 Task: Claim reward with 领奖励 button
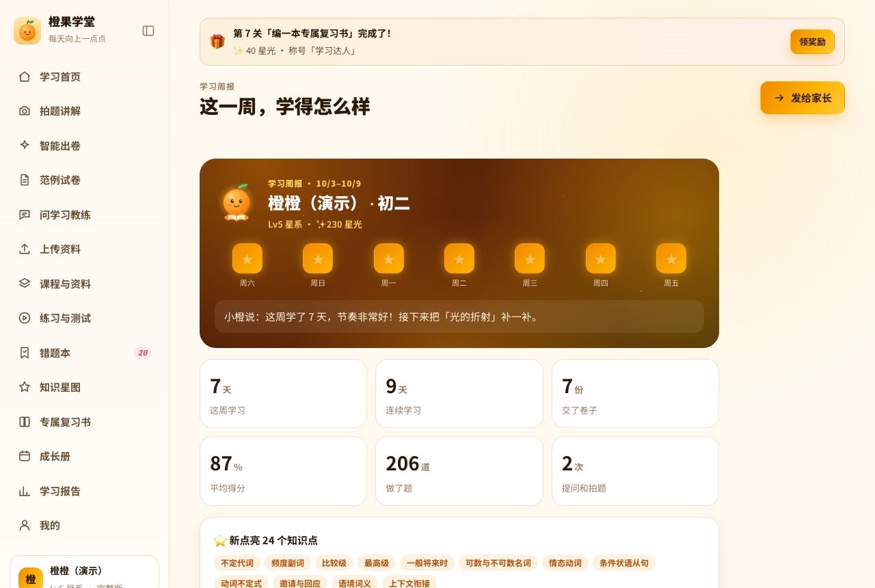(813, 42)
